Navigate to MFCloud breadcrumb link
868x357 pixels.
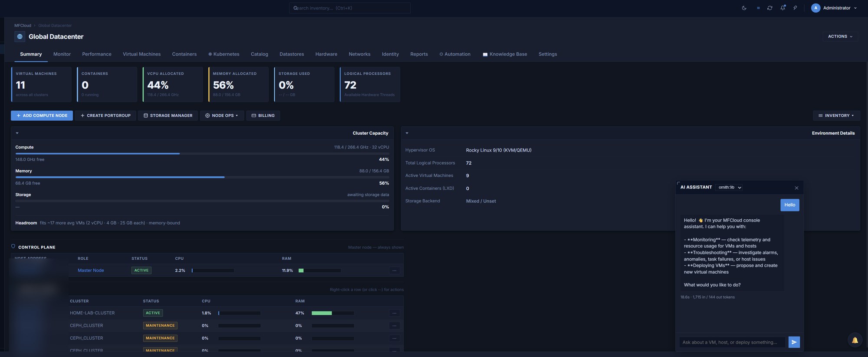(23, 26)
